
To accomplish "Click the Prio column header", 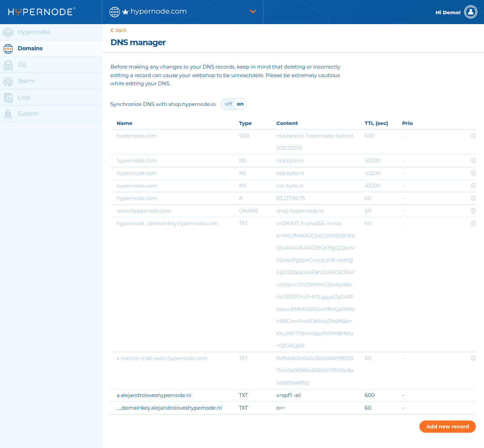I will point(407,123).
